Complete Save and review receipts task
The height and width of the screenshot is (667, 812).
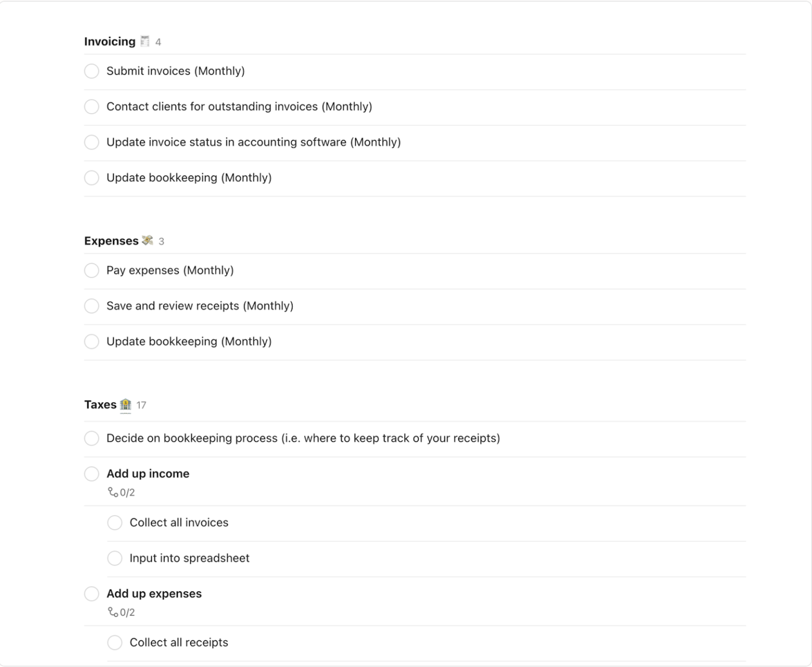[91, 306]
